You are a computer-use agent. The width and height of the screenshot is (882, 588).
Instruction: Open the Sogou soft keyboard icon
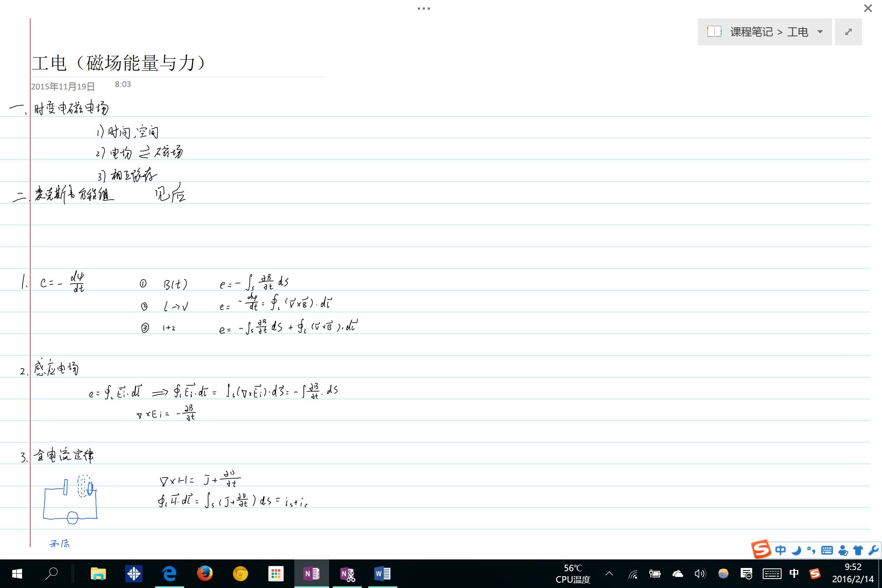pyautogui.click(x=827, y=550)
